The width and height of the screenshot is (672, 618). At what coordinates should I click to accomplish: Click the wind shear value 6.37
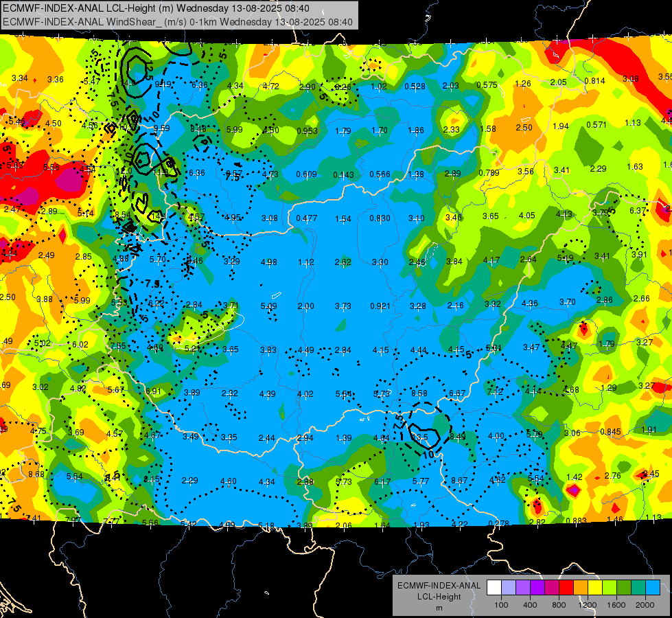(x=637, y=211)
